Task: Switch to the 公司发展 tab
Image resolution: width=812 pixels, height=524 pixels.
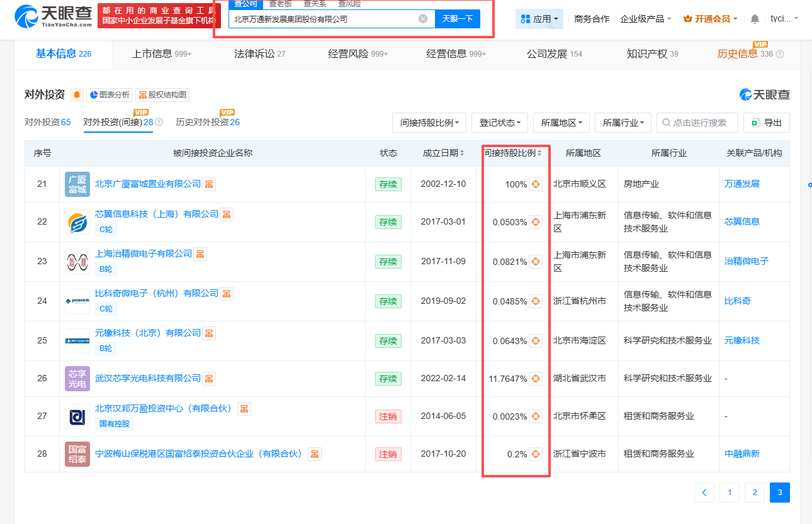Action: pyautogui.click(x=555, y=54)
